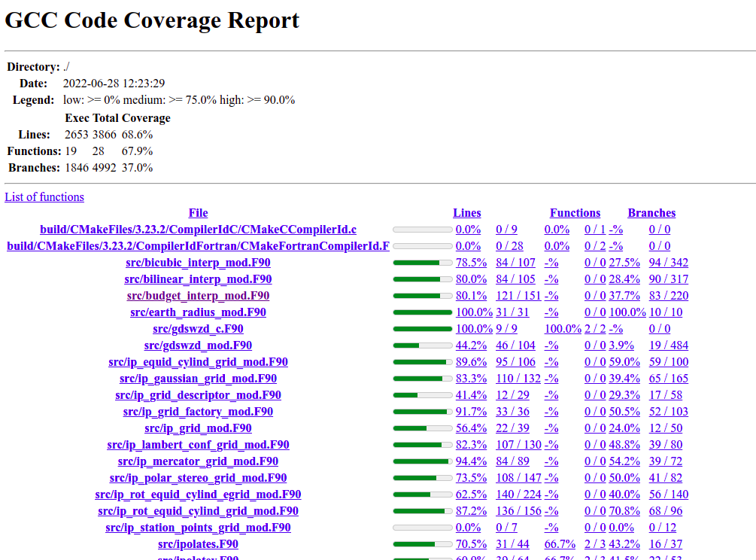The height and width of the screenshot is (560, 756).
Task: Click 84 / 105 lines count for bilinear_interp_mod
Action: coord(515,279)
